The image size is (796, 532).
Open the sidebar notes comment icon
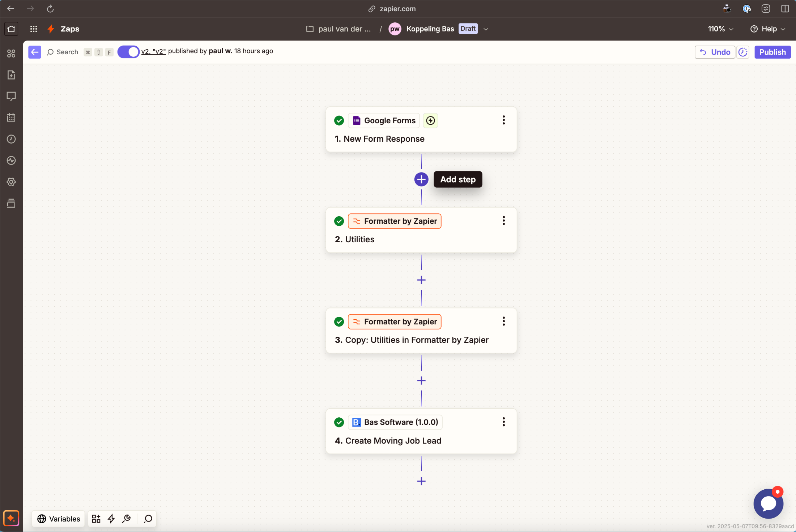pos(11,96)
